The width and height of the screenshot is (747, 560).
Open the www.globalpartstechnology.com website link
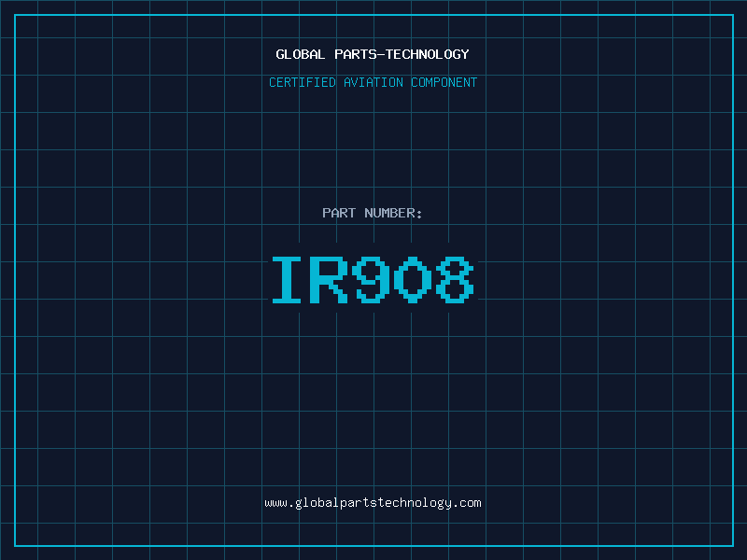coord(373,503)
